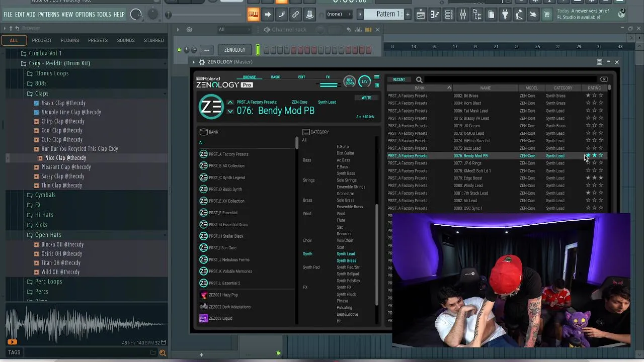This screenshot has width=644, height=362.
Task: Toggle REV SEND knob button
Action: click(x=349, y=81)
